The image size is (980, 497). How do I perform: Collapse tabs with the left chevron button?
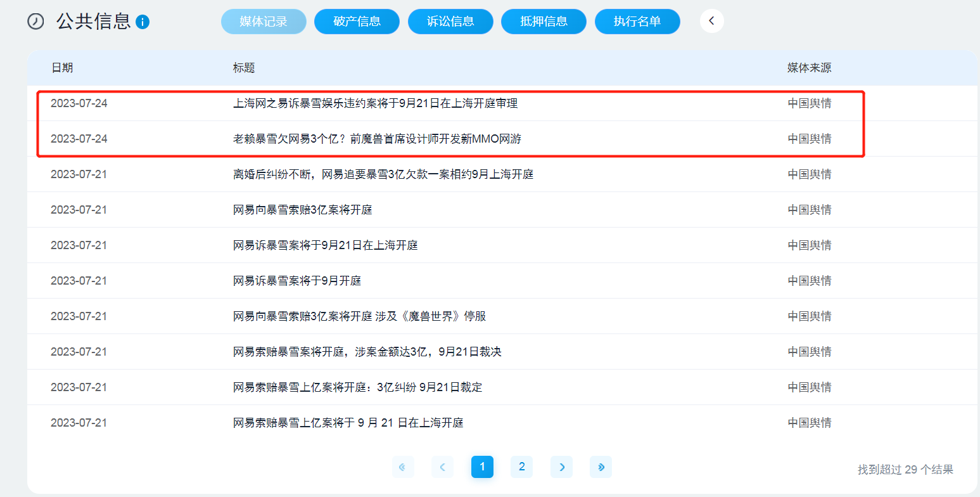(711, 22)
